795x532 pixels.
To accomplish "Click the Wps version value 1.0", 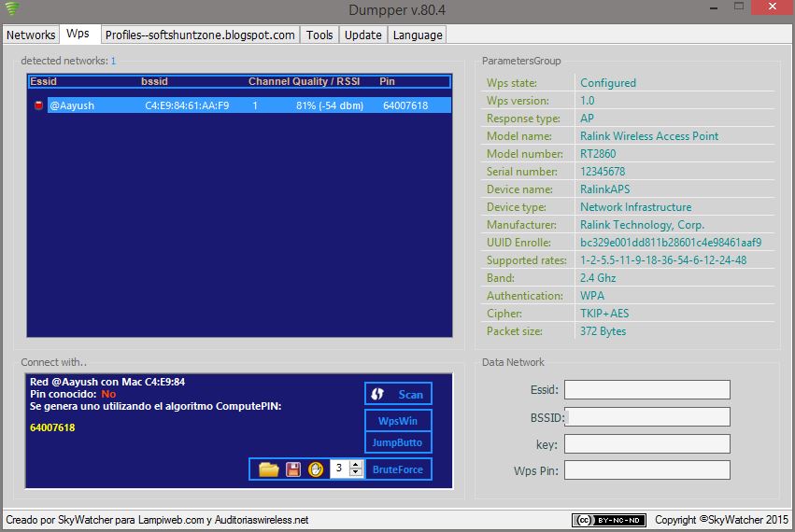I will coord(587,100).
